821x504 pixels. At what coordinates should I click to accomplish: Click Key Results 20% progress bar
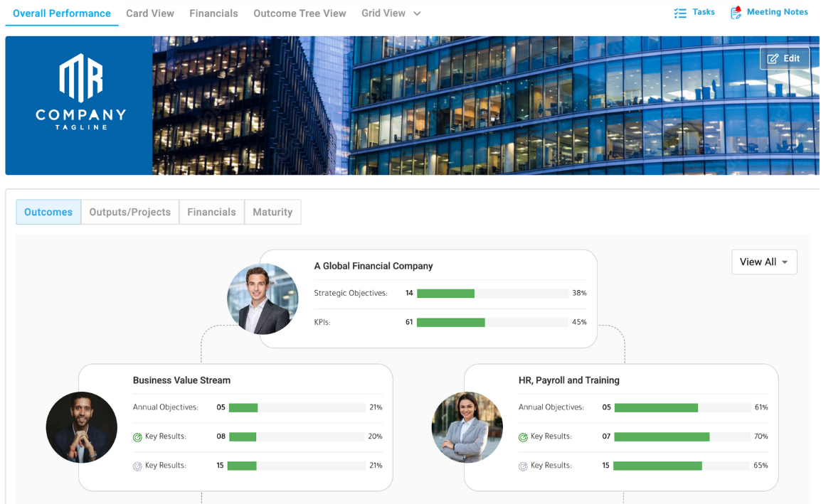297,436
